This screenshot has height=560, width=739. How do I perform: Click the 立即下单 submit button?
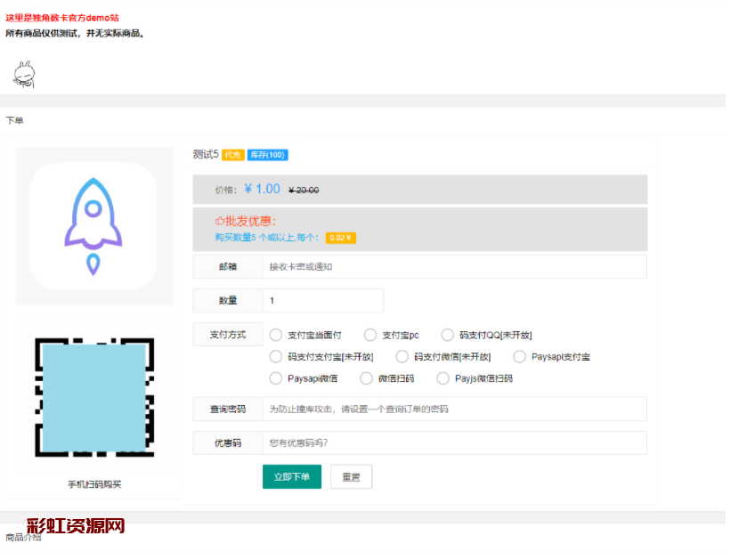tap(291, 477)
